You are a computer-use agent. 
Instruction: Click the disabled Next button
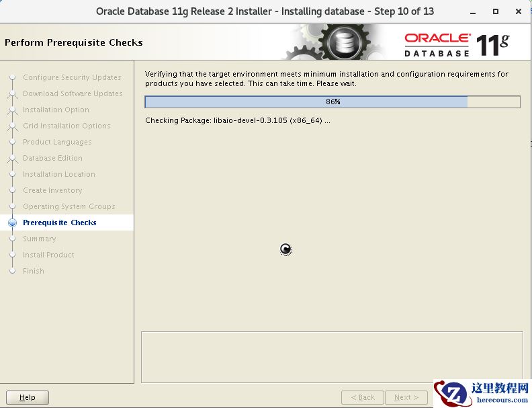(406, 397)
